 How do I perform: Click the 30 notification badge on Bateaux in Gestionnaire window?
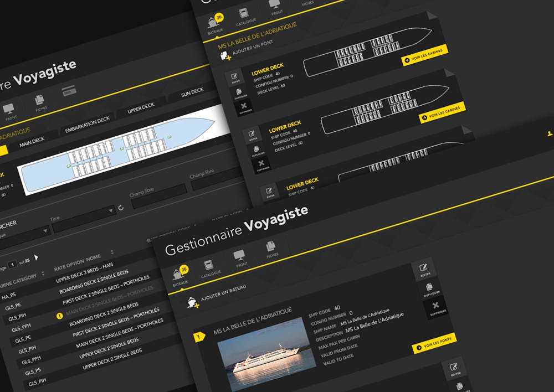pos(184,270)
